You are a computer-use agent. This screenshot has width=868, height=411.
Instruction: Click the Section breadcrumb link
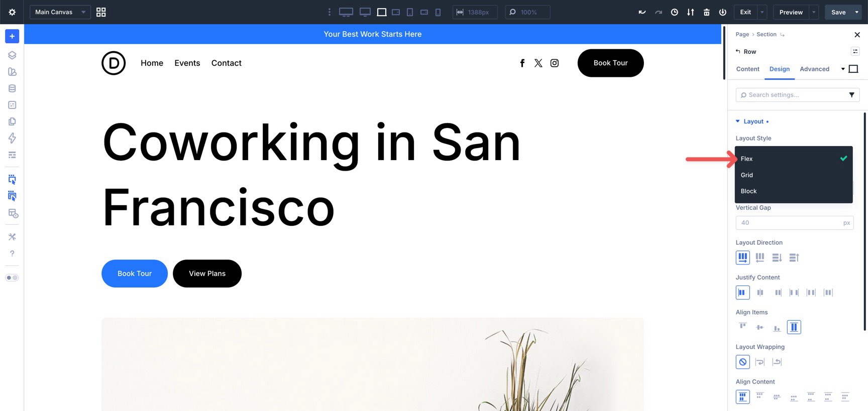(767, 34)
